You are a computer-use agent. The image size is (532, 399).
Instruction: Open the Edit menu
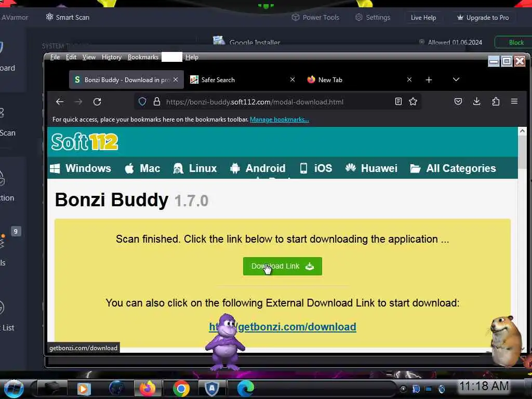coord(71,57)
